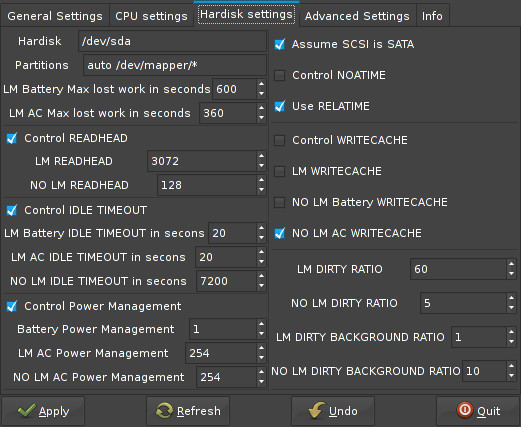Click the Quit button label
Viewport: 521px width, 427px height.
[x=488, y=411]
